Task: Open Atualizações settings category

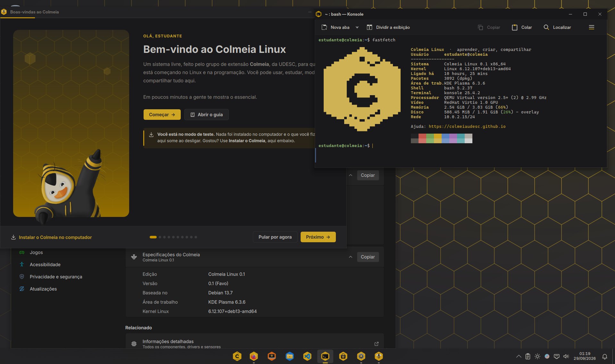Action: tap(43, 289)
